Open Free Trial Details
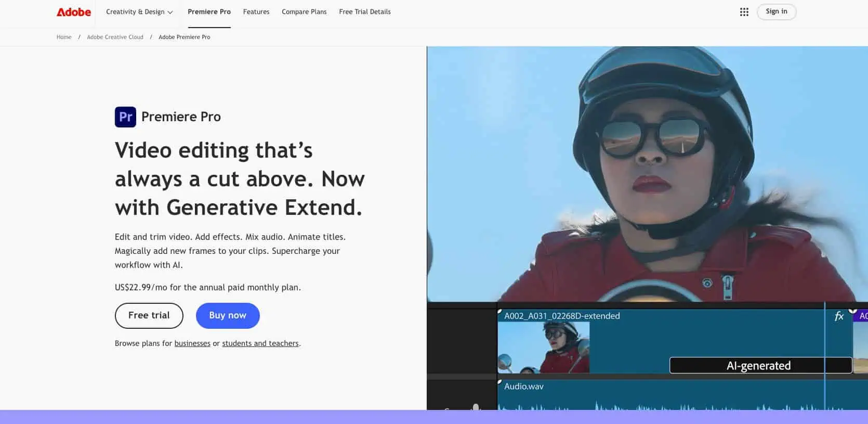This screenshot has height=424, width=868. tap(365, 12)
